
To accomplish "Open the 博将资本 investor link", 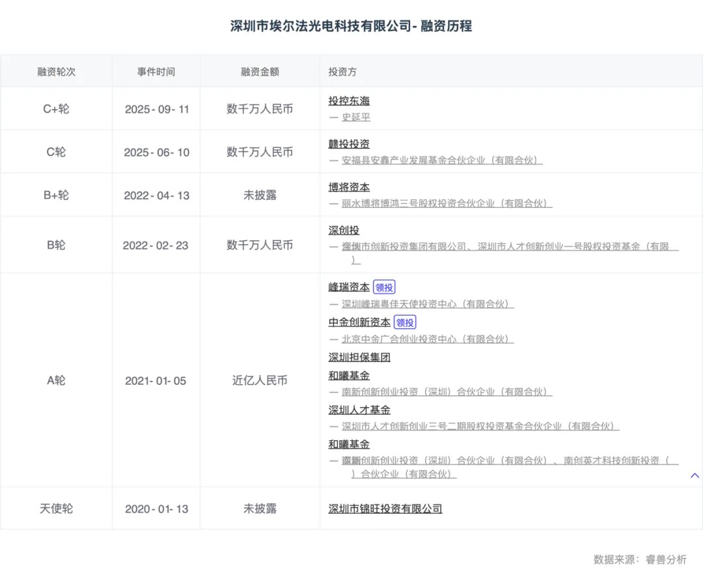I will (x=349, y=188).
